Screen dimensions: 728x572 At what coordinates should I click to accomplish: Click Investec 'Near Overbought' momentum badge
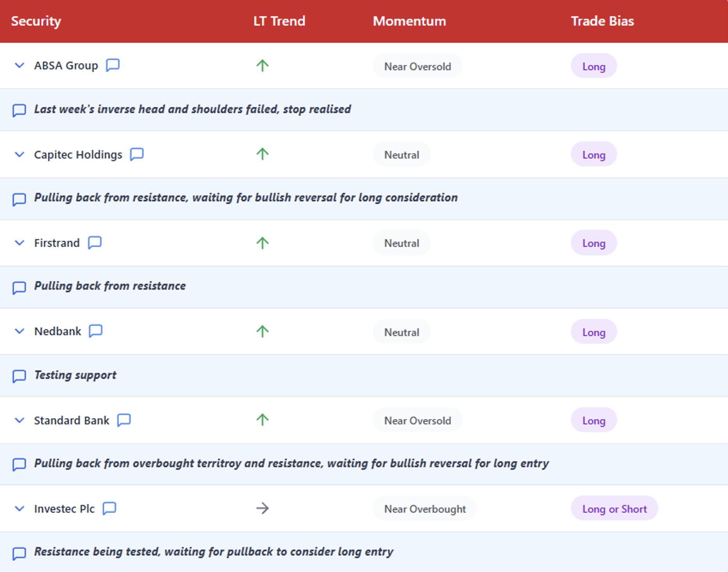coord(425,509)
